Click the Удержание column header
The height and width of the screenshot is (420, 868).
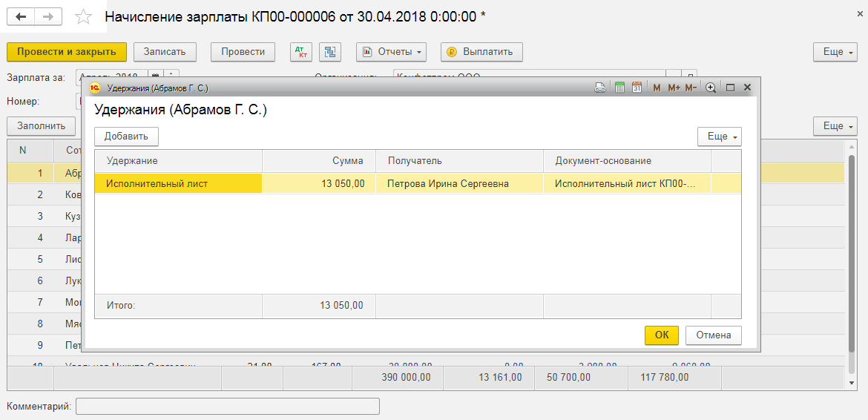[x=178, y=161]
